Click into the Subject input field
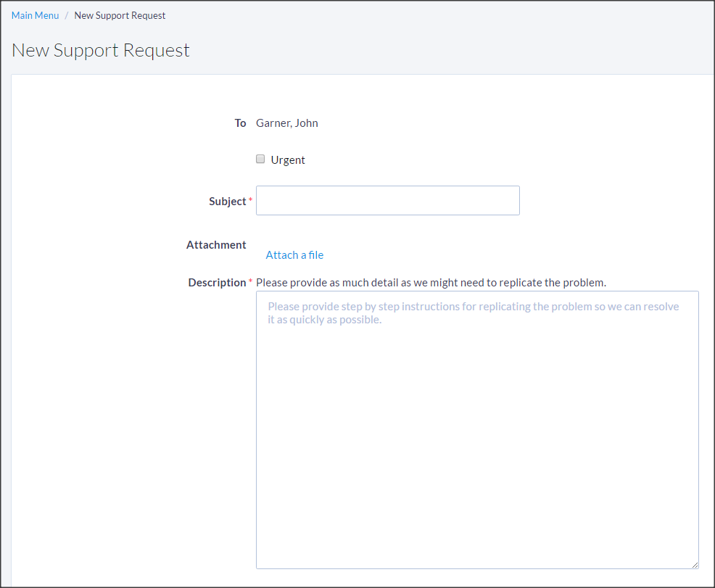Viewport: 715px width, 588px height. 387,200
